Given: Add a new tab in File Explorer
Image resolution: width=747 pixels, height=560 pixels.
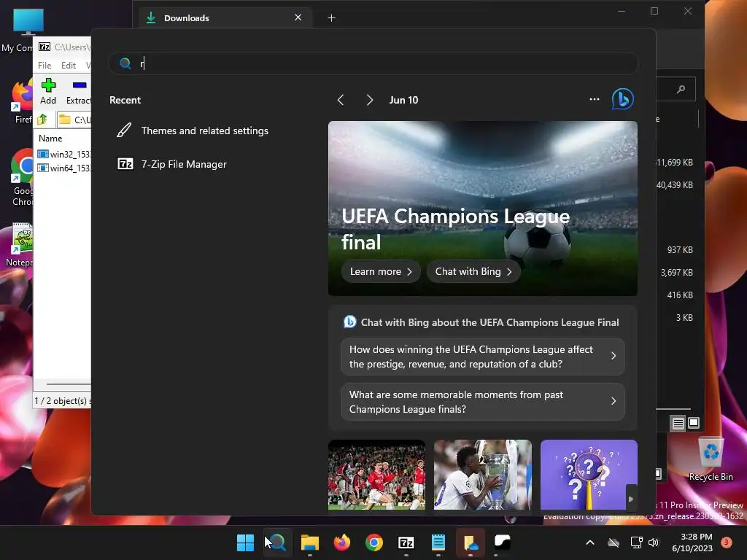Looking at the screenshot, I should 332,18.
